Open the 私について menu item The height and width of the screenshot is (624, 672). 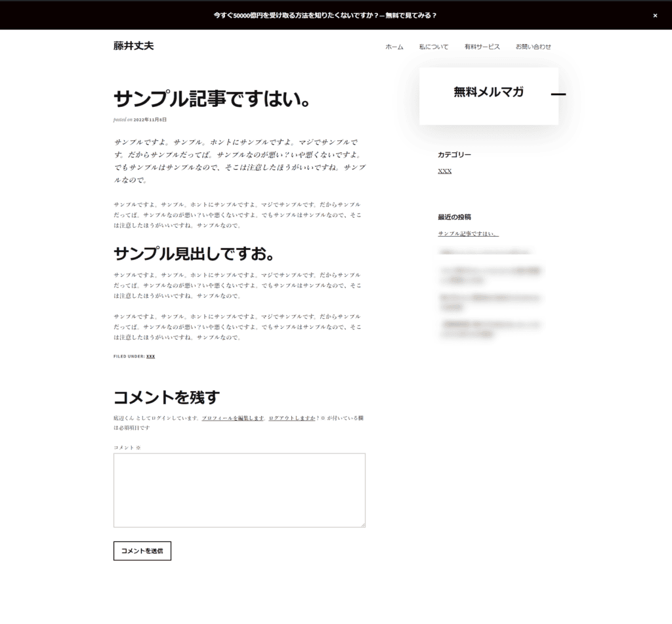coord(434,47)
